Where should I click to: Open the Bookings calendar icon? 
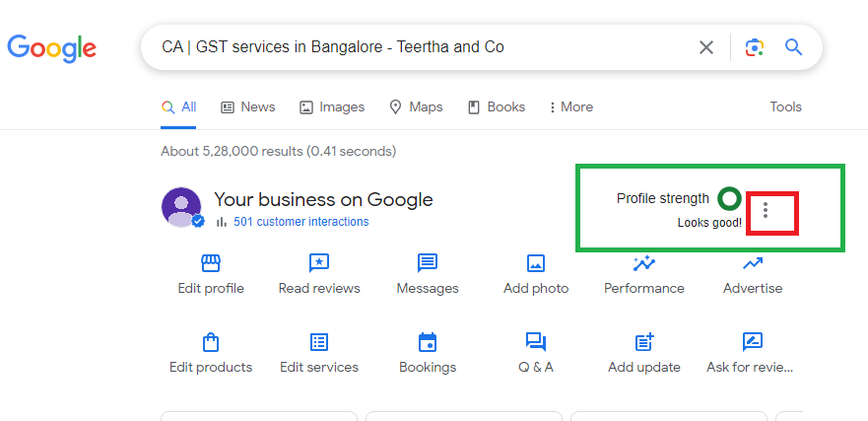tap(428, 342)
